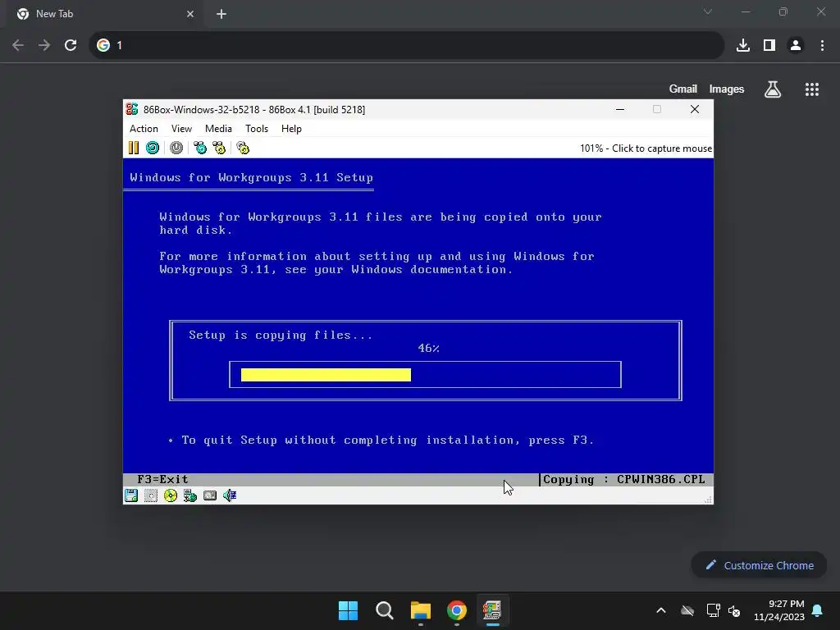Open taskbar Search

pos(385,610)
